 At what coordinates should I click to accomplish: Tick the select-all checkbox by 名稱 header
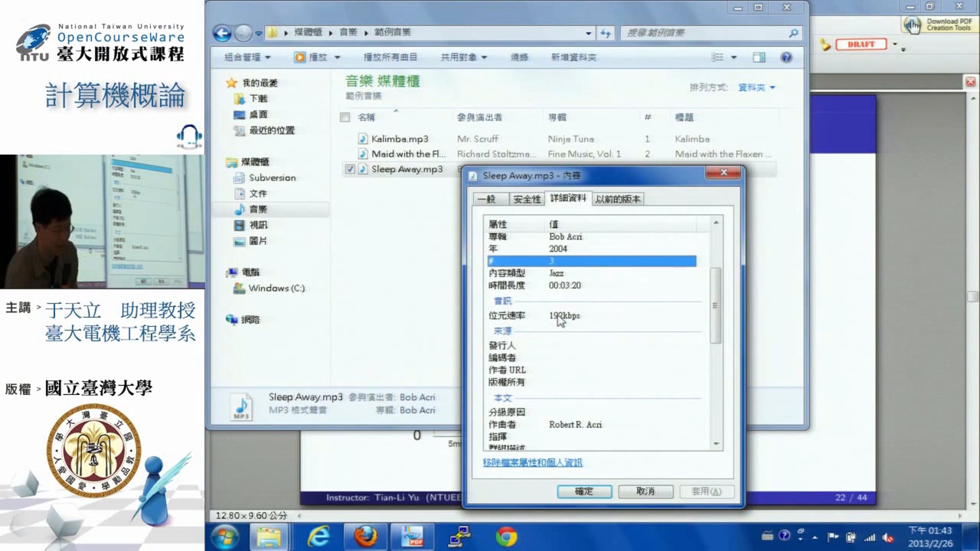point(345,117)
